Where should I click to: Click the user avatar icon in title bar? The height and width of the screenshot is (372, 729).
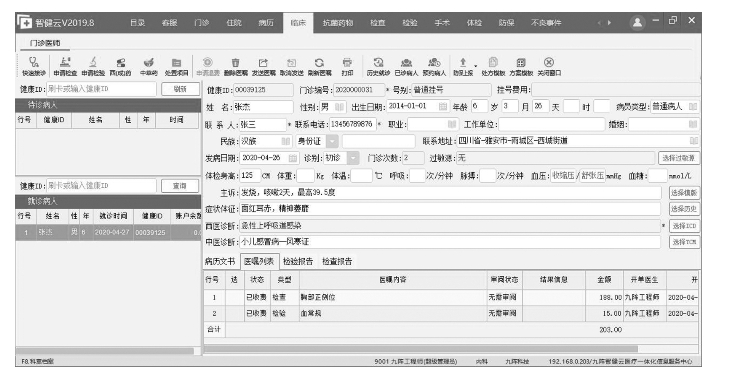pos(637,22)
